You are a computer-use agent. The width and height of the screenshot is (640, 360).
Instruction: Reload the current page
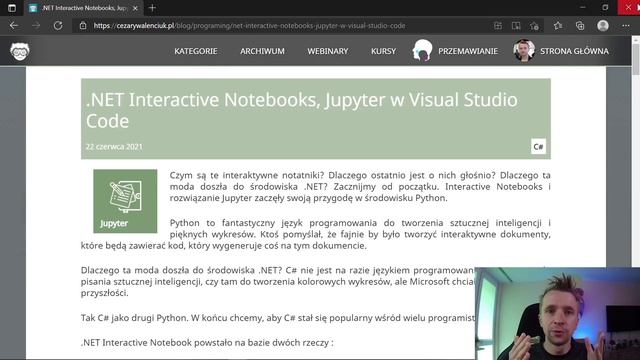pyautogui.click(x=58, y=25)
